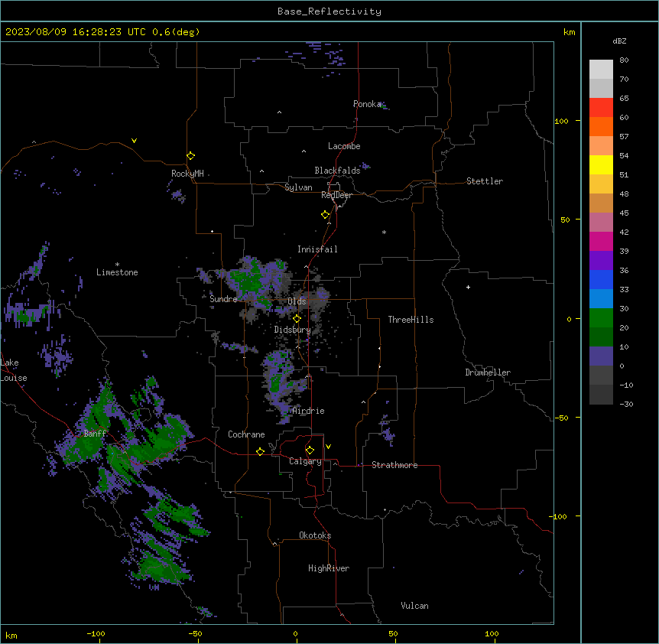The image size is (659, 644).
Task: Select the Lacombe label
Action: click(344, 146)
